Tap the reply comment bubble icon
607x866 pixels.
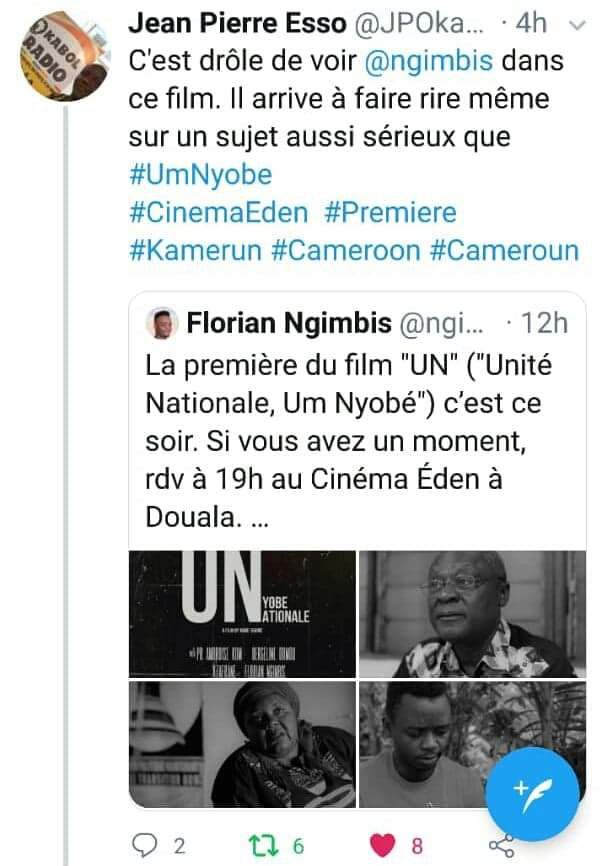[x=146, y=845]
